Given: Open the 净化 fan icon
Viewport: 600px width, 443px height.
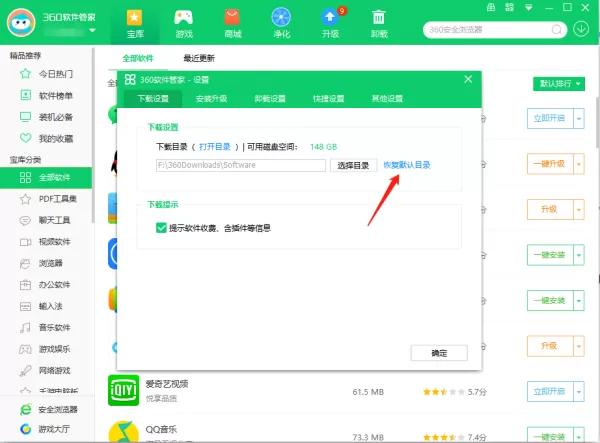Looking at the screenshot, I should pos(281,24).
